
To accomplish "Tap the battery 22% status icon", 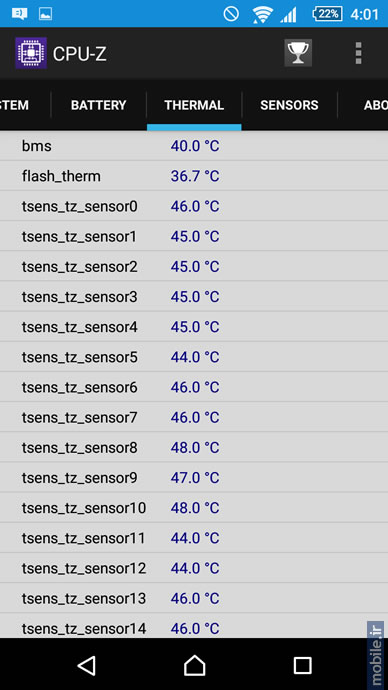I will tap(327, 14).
